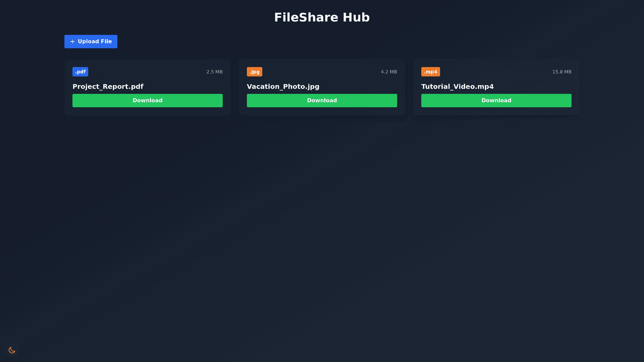Select the Tutorial_Video.mp4 file name
The image size is (644, 362).
(457, 86)
